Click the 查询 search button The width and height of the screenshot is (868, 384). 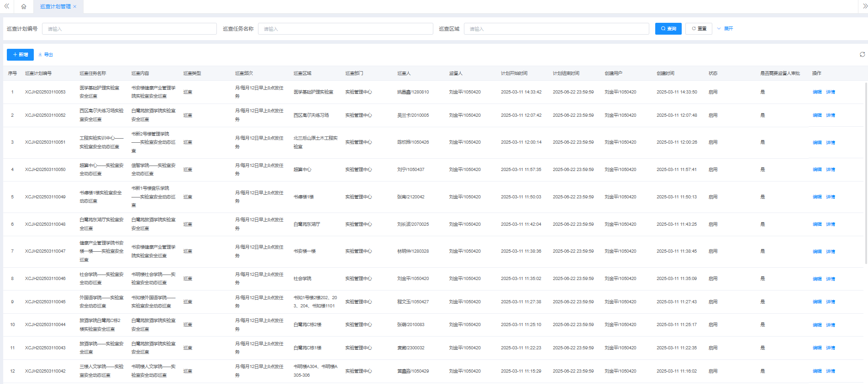point(668,29)
